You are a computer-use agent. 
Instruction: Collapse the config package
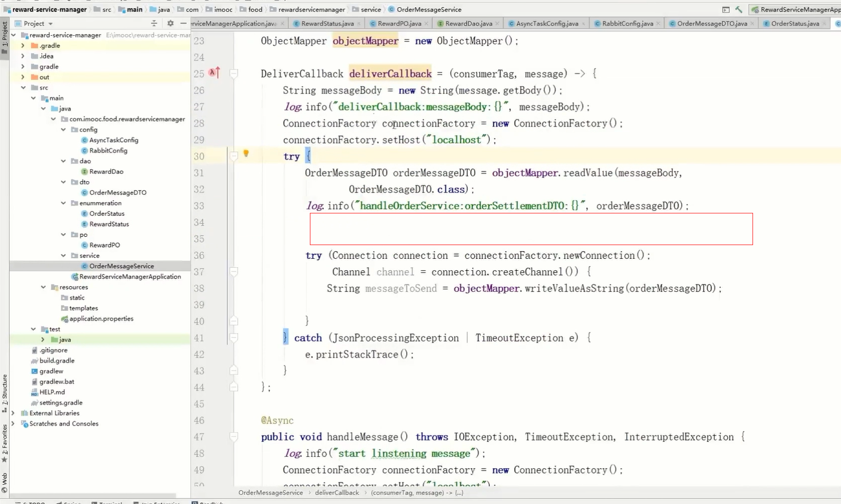coord(63,129)
